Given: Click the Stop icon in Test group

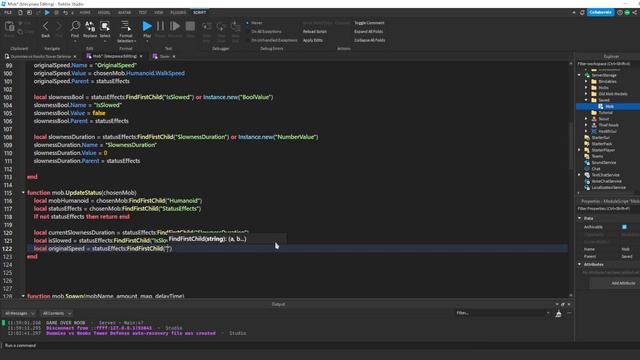Looking at the screenshot, I should pyautogui.click(x=190, y=27).
